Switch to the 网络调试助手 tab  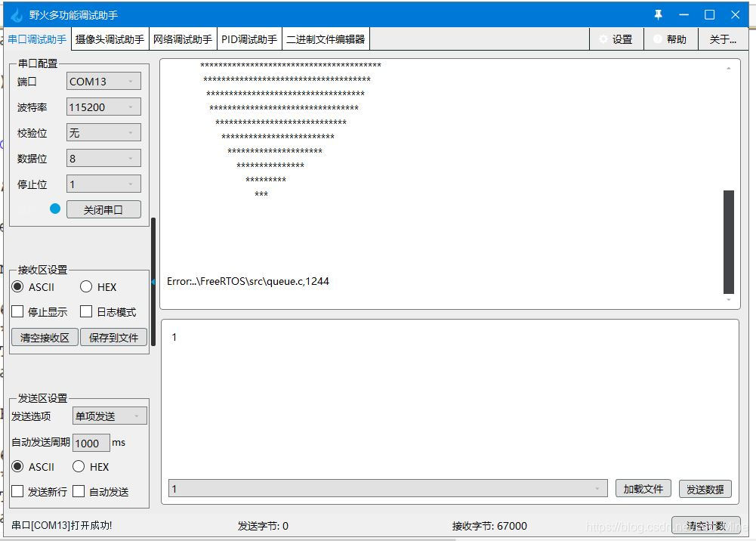point(182,39)
